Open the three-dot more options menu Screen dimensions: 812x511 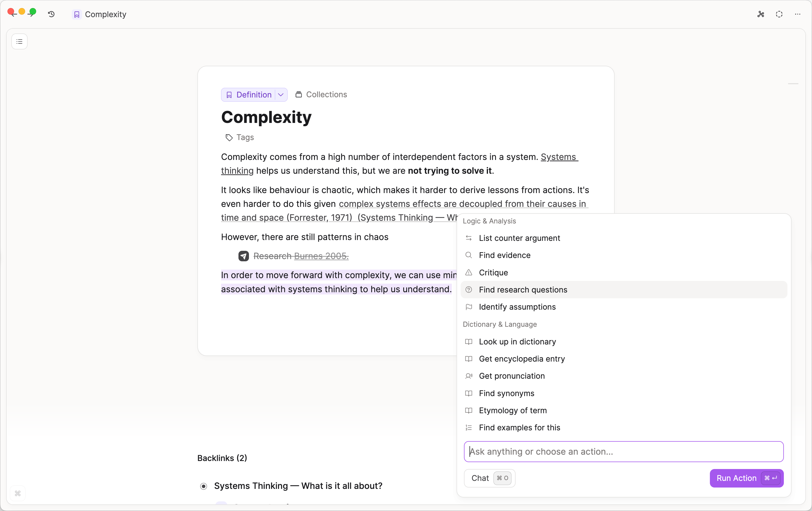pyautogui.click(x=797, y=14)
